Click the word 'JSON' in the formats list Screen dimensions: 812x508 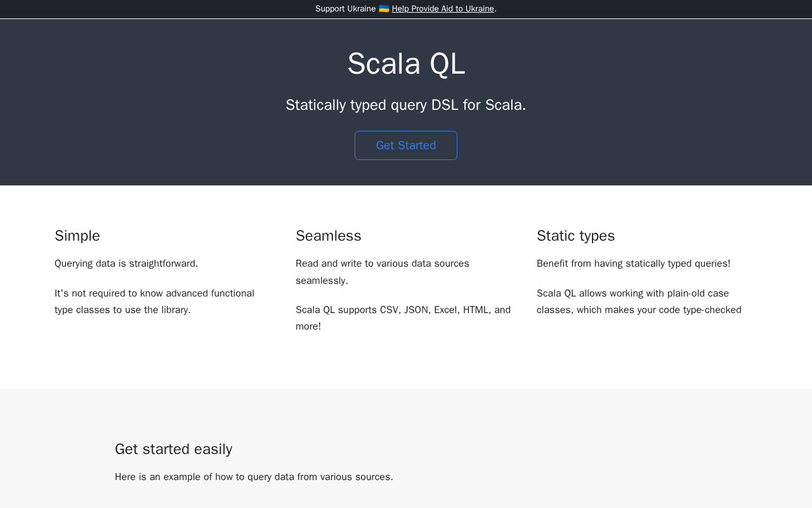(416, 310)
